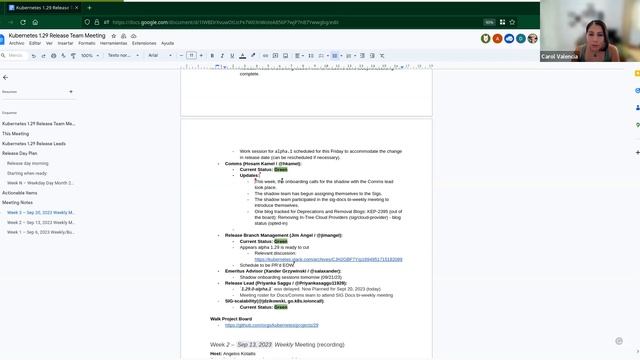Image resolution: width=640 pixels, height=360 pixels.
Task: Toggle italic formatting
Action: click(x=222, y=56)
